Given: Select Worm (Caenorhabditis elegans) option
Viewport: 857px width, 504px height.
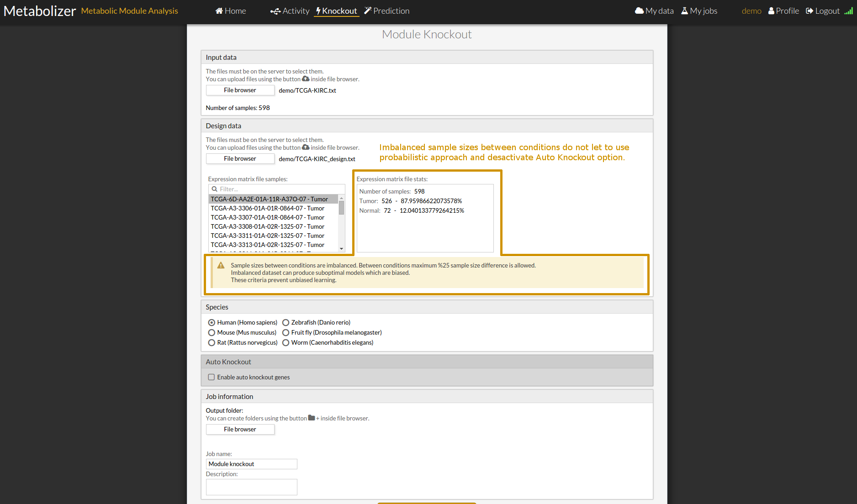Looking at the screenshot, I should (286, 343).
